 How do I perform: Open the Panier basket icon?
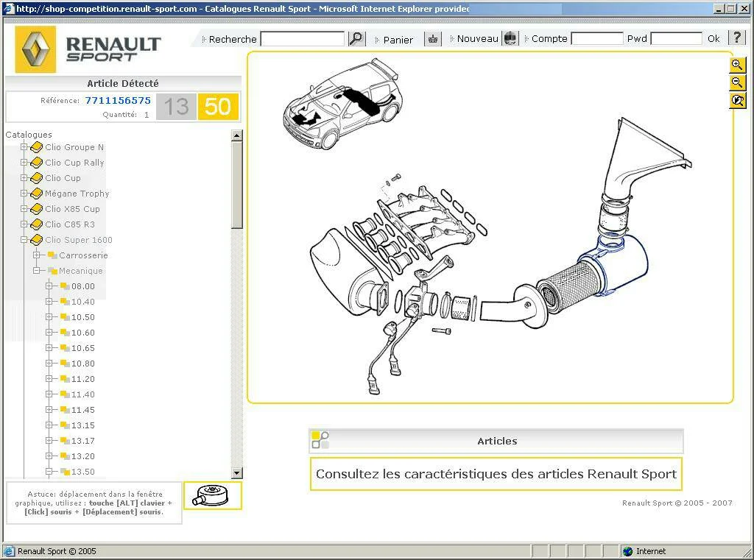click(x=433, y=39)
